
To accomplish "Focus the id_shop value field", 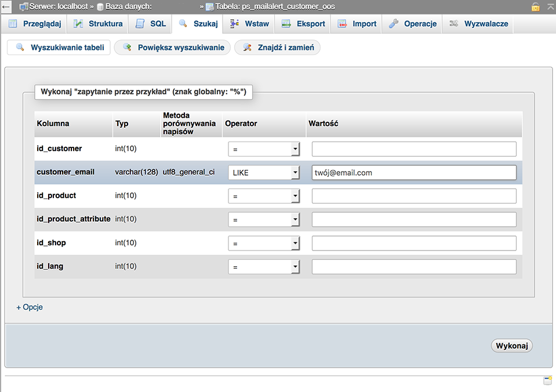I will (x=414, y=244).
